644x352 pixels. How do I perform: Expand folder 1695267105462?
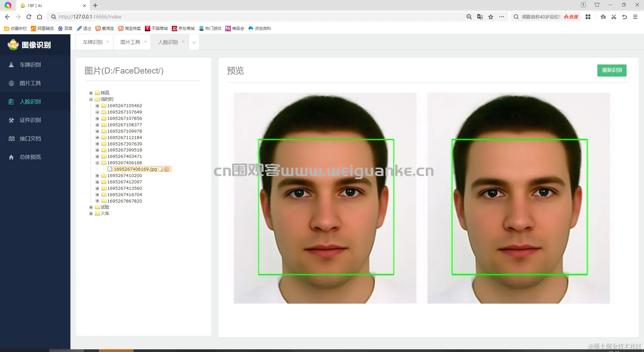point(97,106)
